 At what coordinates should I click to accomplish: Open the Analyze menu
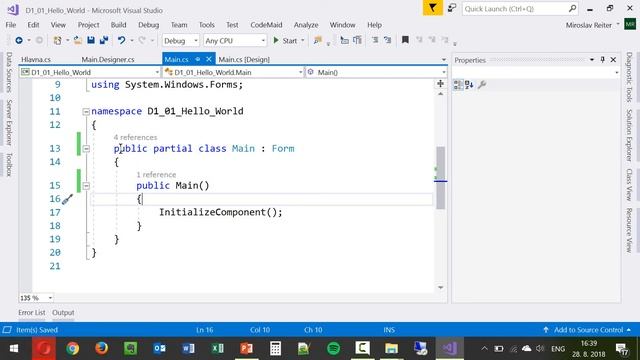click(x=306, y=25)
